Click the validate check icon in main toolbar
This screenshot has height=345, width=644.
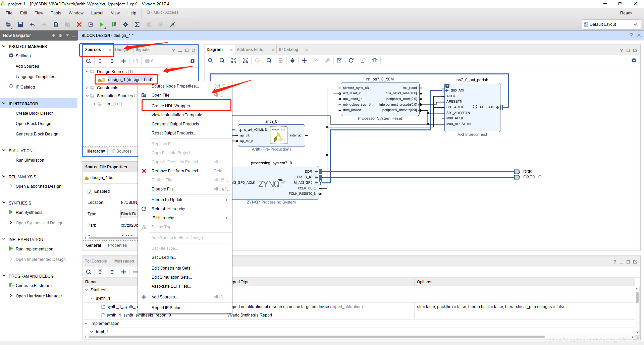[x=91, y=24]
